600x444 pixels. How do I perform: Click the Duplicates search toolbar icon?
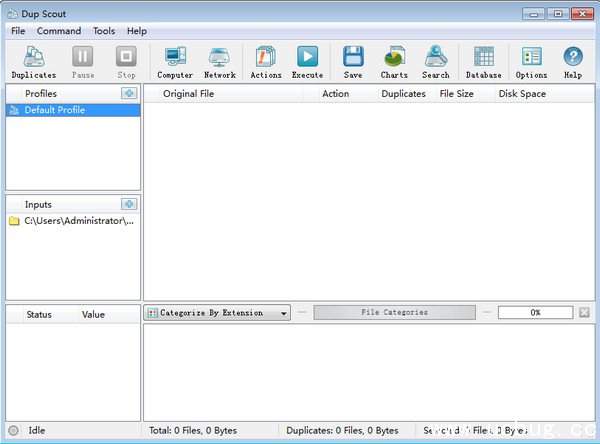coord(33,61)
